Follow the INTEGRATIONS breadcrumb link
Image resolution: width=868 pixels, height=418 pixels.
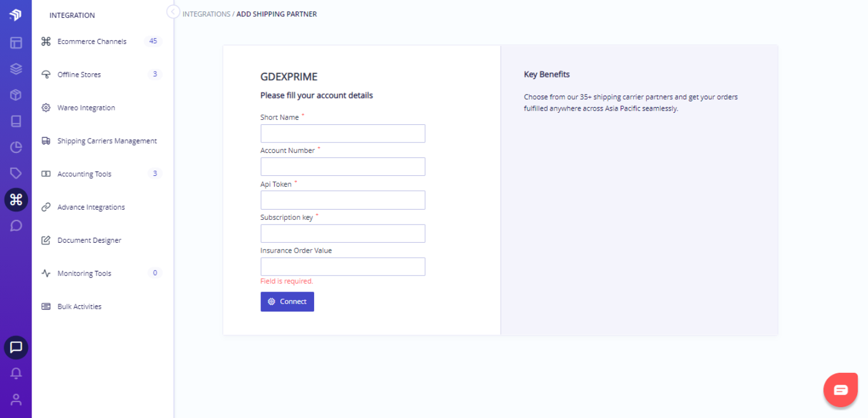click(207, 14)
